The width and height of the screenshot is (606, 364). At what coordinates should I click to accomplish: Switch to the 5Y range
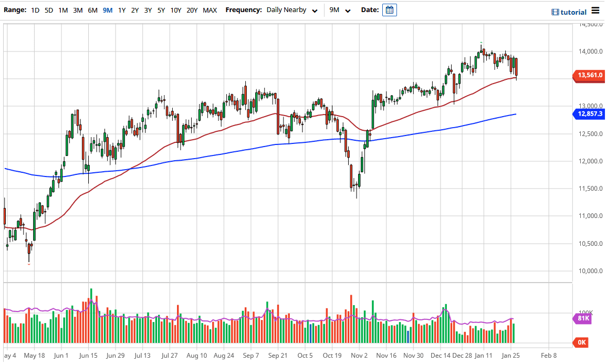click(161, 9)
